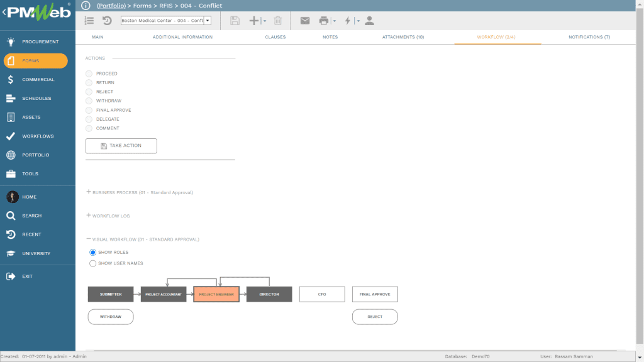This screenshot has height=362, width=644.
Task: Click the vertical scrollbar on right
Action: click(x=640, y=177)
